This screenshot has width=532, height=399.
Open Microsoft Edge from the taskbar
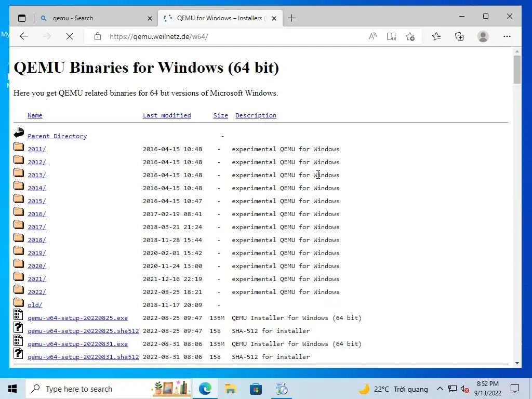coord(205,389)
